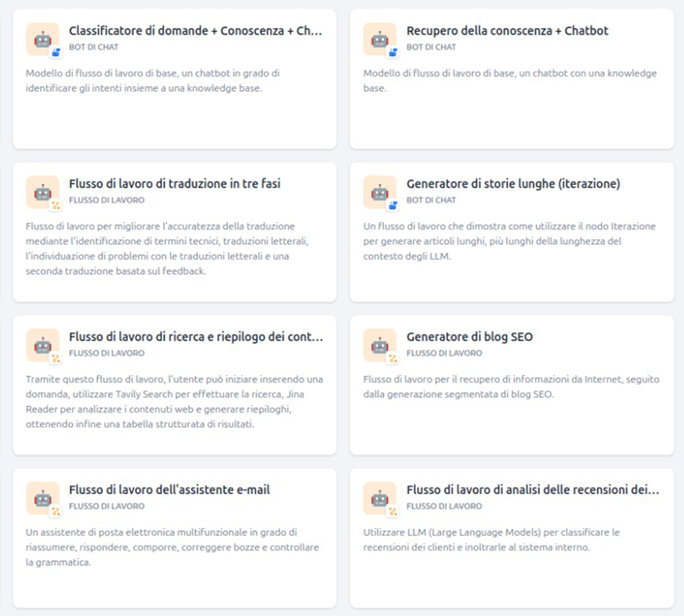Viewport: 684px width, 616px height.
Task: Click the Classificatore di domande card description
Action: (x=152, y=81)
